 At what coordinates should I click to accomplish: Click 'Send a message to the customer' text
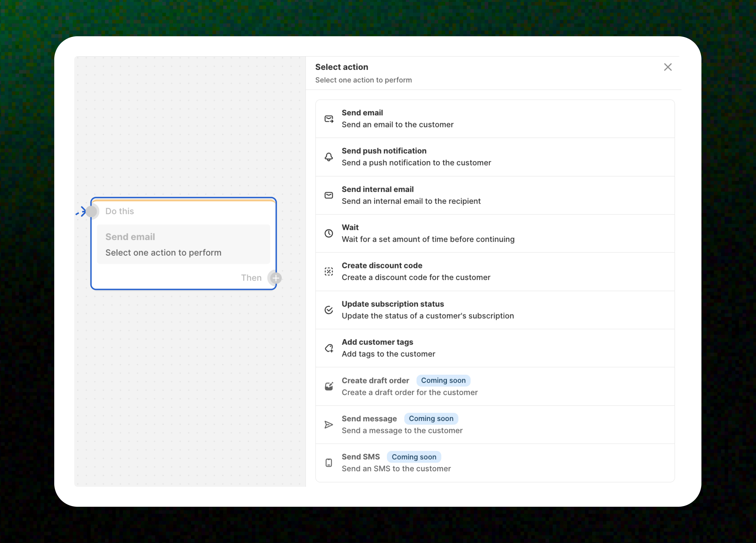(x=402, y=431)
